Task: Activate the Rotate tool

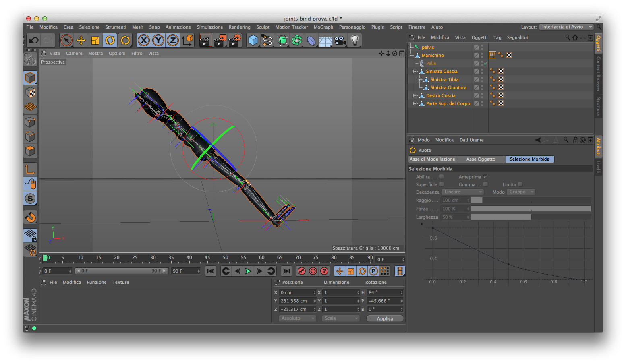Action: click(x=110, y=40)
